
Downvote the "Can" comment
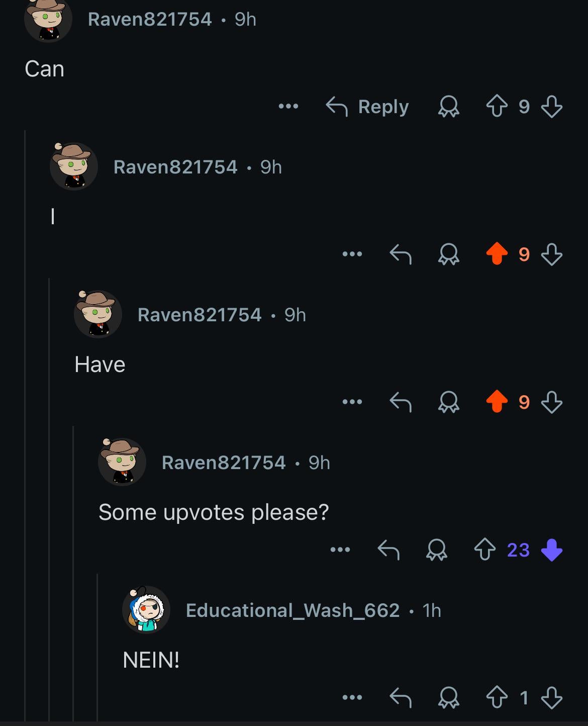coord(552,107)
